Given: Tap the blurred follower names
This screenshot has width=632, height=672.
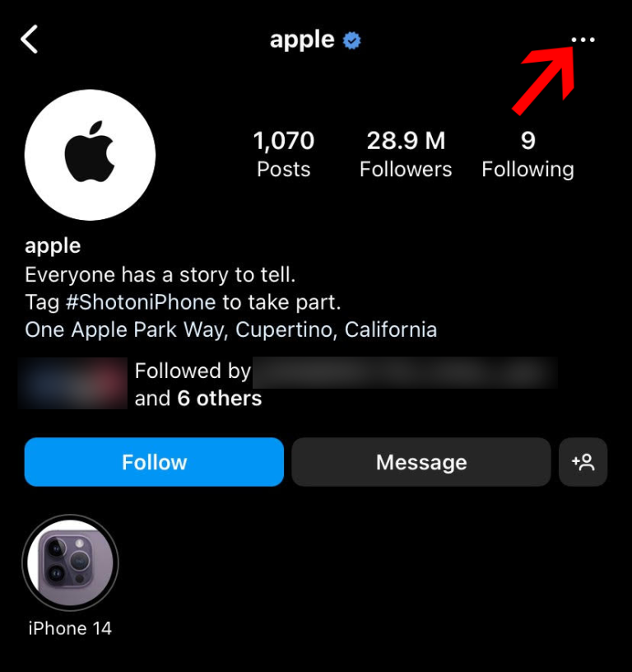Looking at the screenshot, I should coord(405,372).
